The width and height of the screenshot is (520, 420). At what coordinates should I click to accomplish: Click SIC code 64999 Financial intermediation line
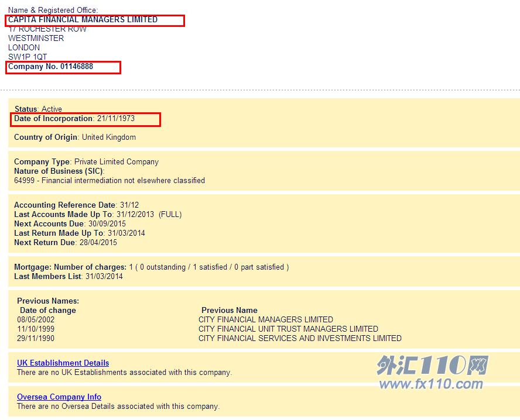[110, 181]
